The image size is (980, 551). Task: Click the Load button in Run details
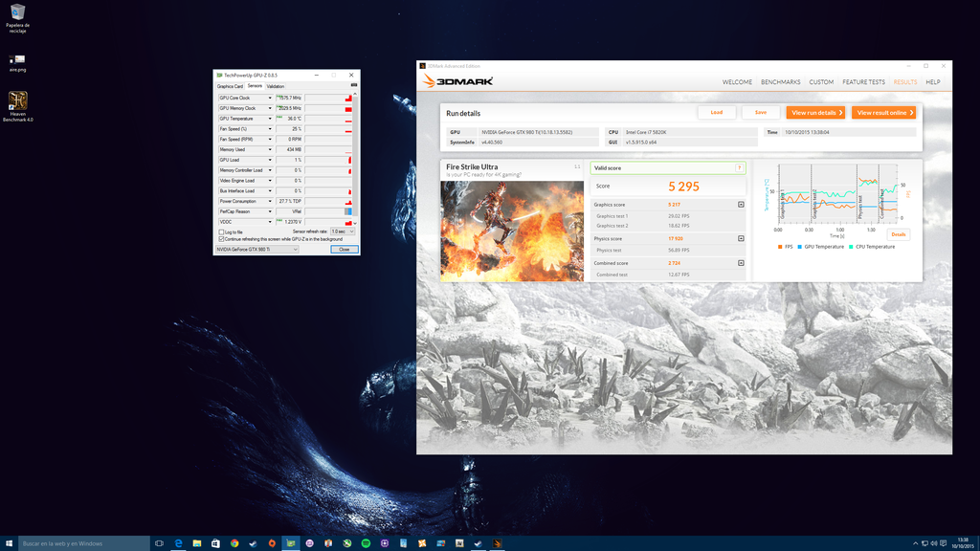tap(716, 113)
